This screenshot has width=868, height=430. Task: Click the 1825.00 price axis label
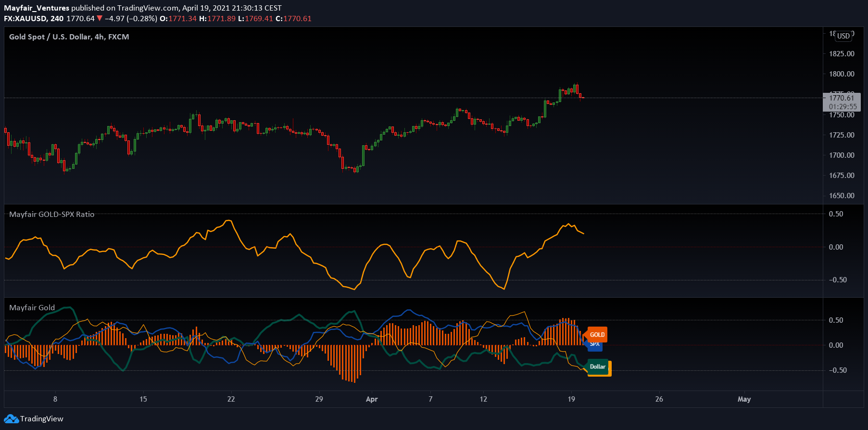(842, 54)
